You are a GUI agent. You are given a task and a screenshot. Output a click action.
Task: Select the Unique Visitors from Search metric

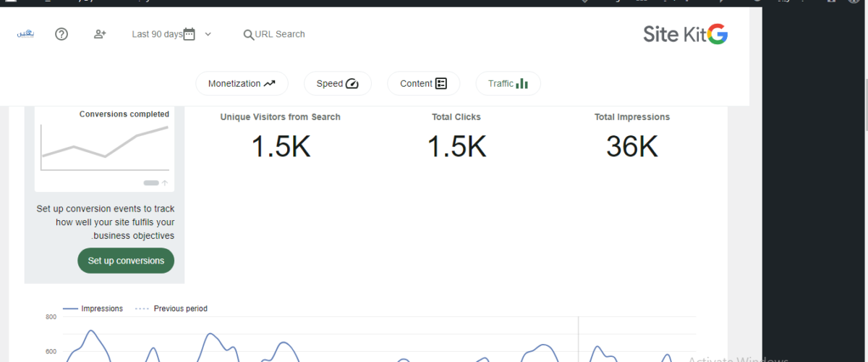281,137
